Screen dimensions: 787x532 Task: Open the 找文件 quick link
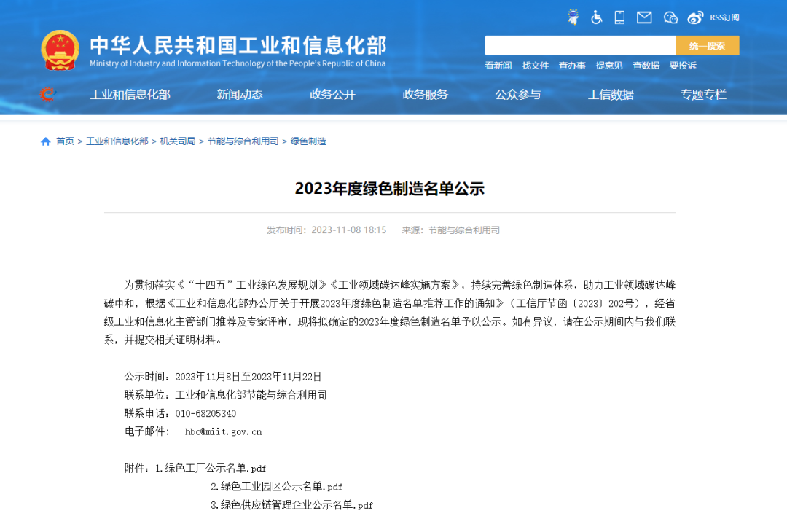pos(535,66)
